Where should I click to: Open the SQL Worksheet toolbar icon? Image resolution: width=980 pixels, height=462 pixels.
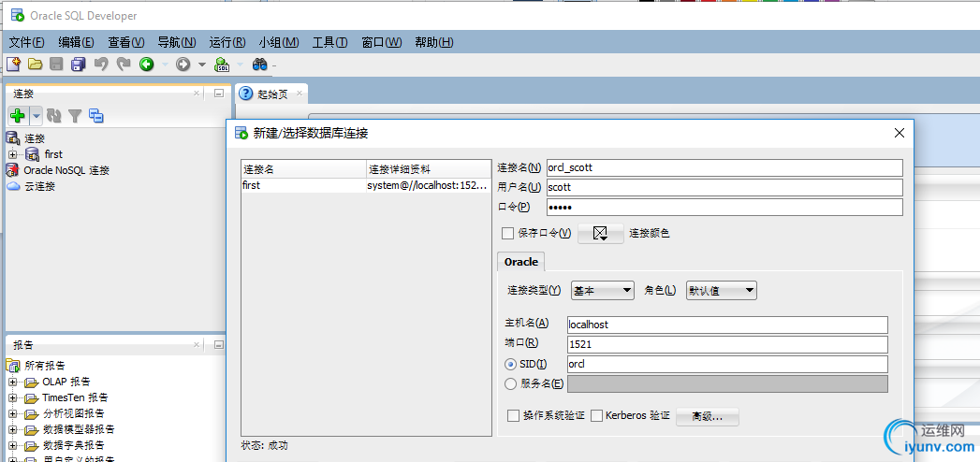point(222,64)
